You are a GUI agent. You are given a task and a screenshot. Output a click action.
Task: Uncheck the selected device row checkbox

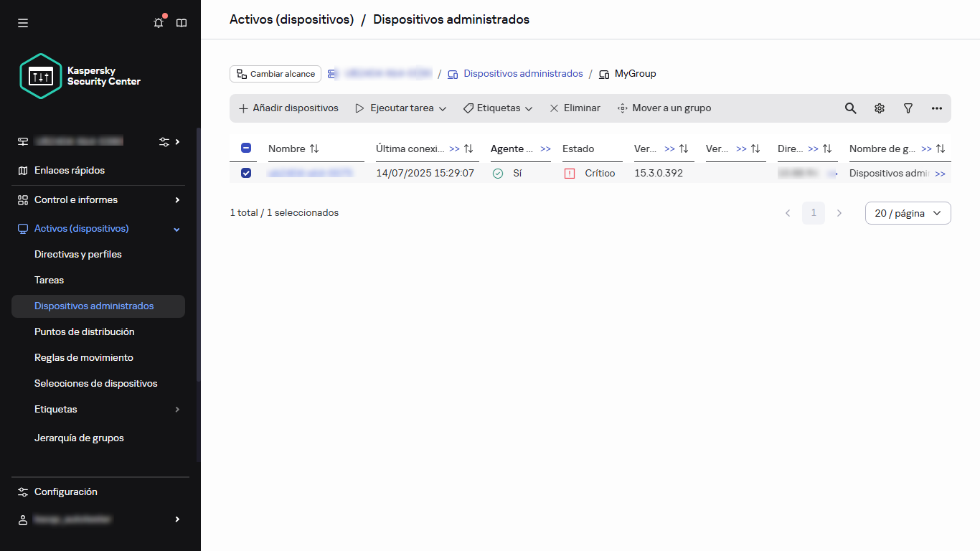point(245,173)
